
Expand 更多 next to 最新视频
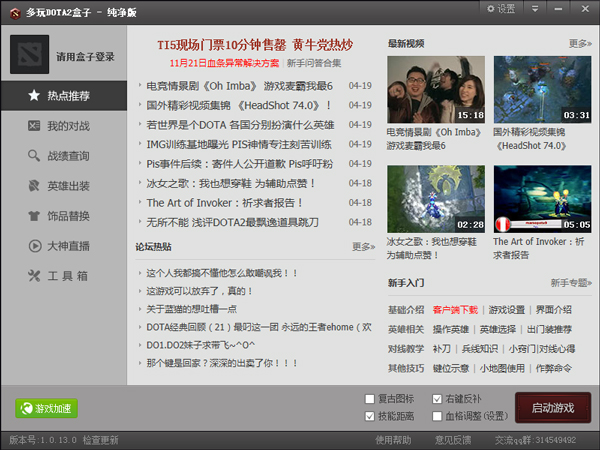pyautogui.click(x=579, y=44)
